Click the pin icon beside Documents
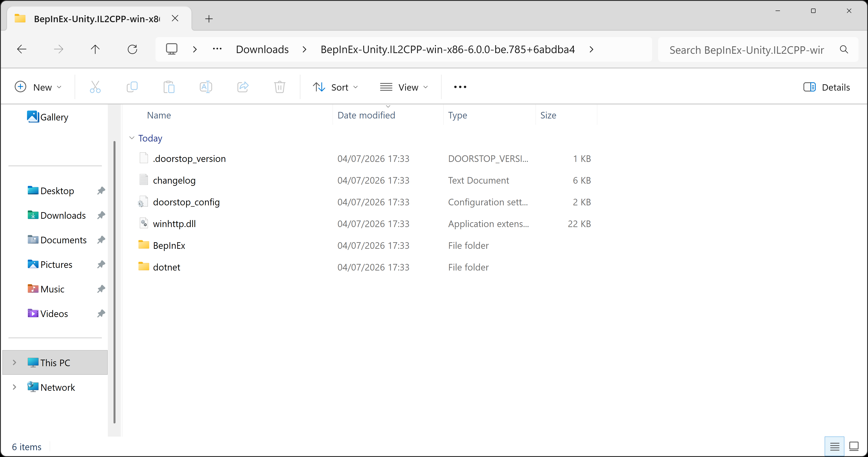Viewport: 868px width, 457px height. (101, 240)
